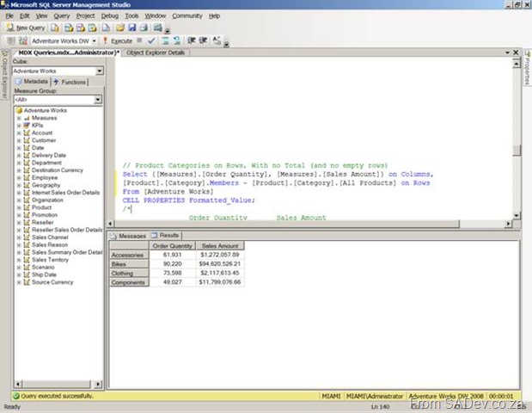Viewport: 532px width, 413px height.
Task: Click the Analysis Services XMLA Query icon
Action: [92, 28]
